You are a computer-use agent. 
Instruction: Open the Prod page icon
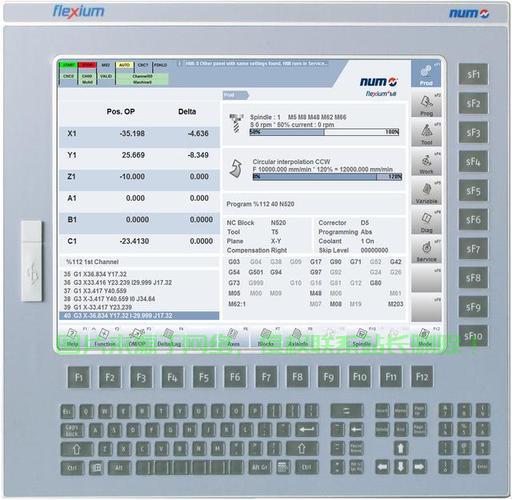(x=426, y=74)
